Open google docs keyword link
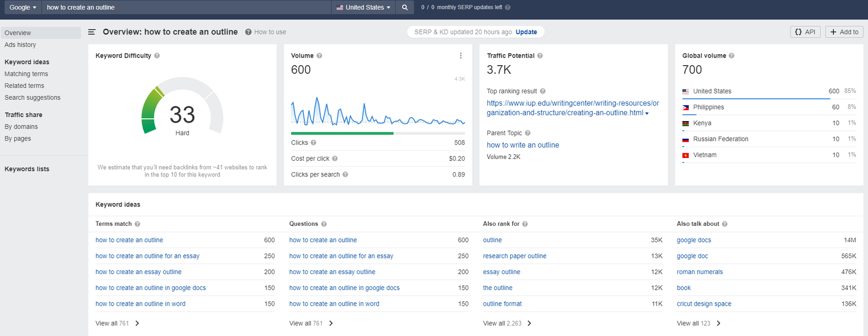This screenshot has height=336, width=868. pos(694,240)
